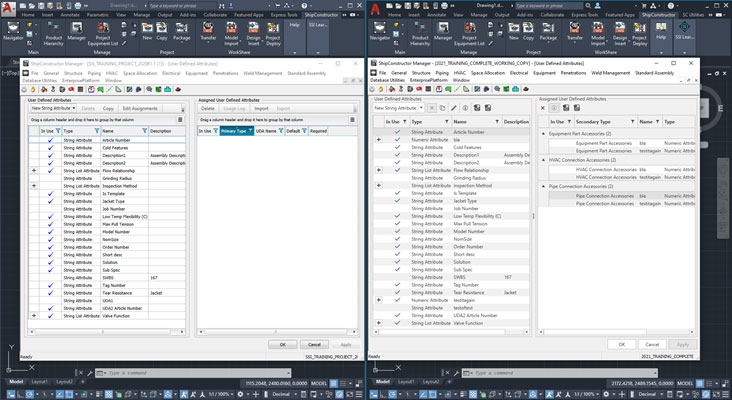
Task: Toggle In Use check for Tag Number in left Manager
Action: point(50,285)
